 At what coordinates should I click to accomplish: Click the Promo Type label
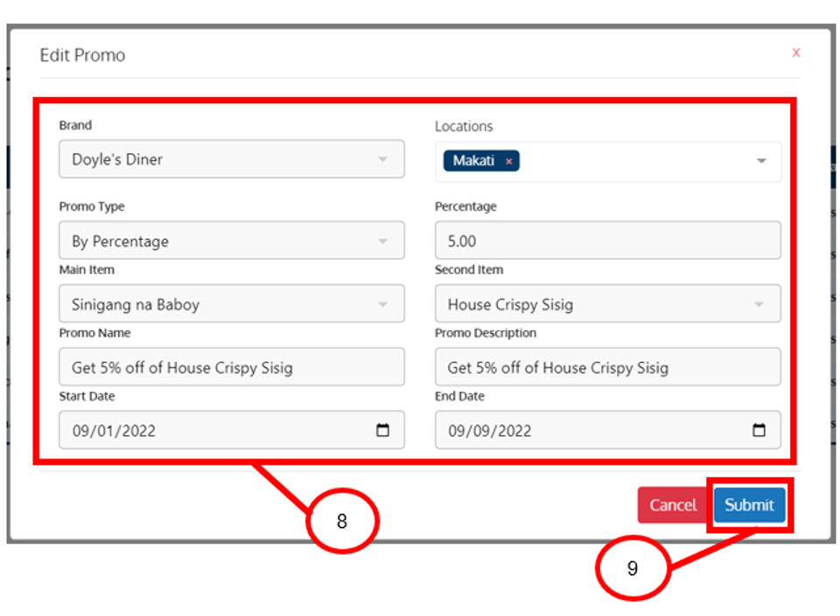point(92,206)
